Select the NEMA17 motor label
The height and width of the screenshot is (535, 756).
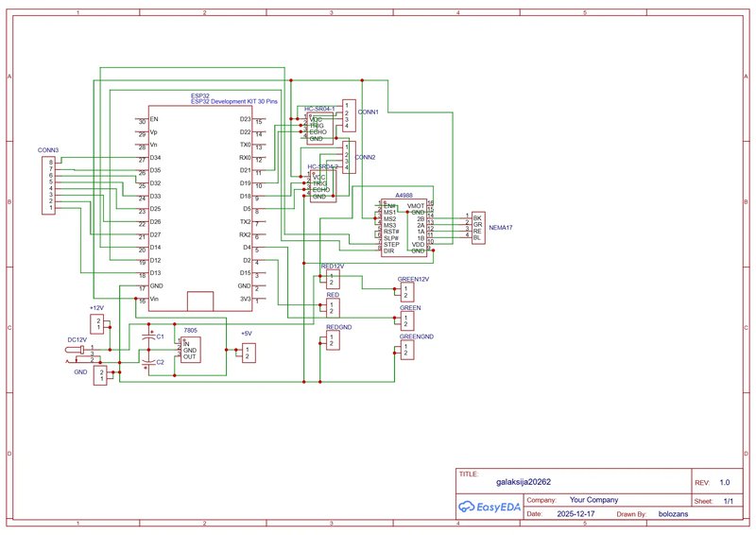pos(501,227)
